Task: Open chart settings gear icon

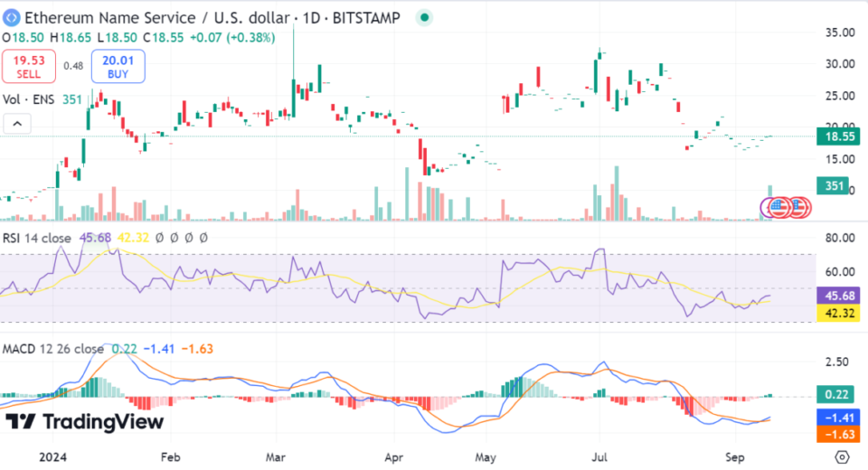Action: click(842, 457)
